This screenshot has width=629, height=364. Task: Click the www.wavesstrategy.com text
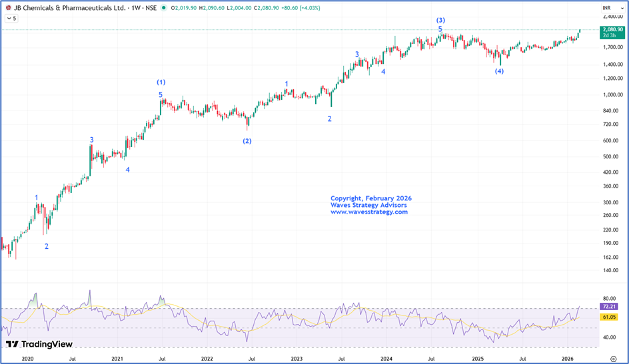pyautogui.click(x=369, y=212)
